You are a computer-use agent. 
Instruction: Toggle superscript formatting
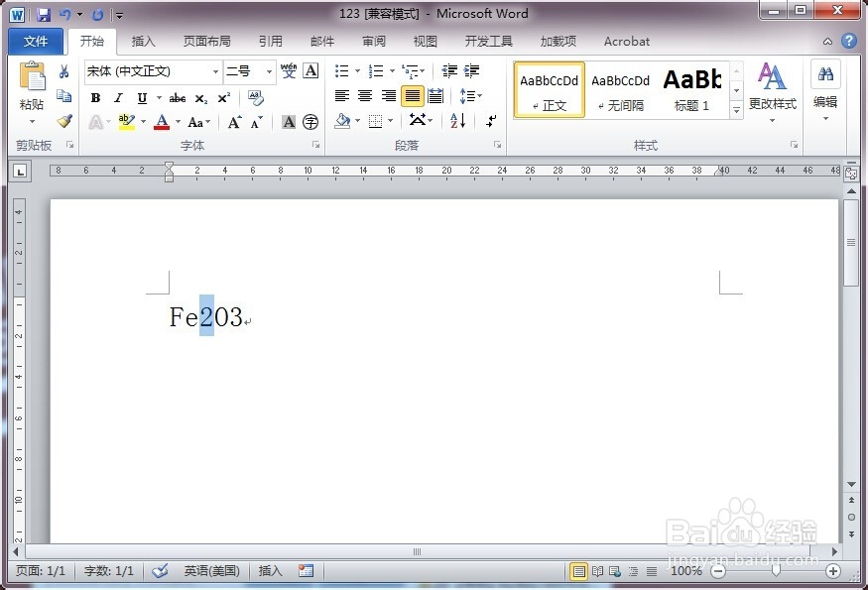[x=223, y=98]
